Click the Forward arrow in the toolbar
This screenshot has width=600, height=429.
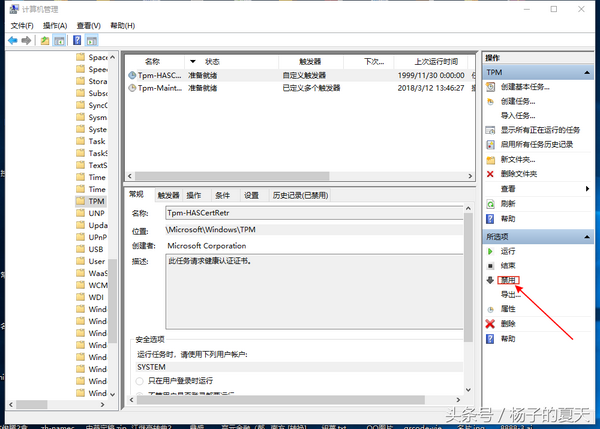click(26, 40)
